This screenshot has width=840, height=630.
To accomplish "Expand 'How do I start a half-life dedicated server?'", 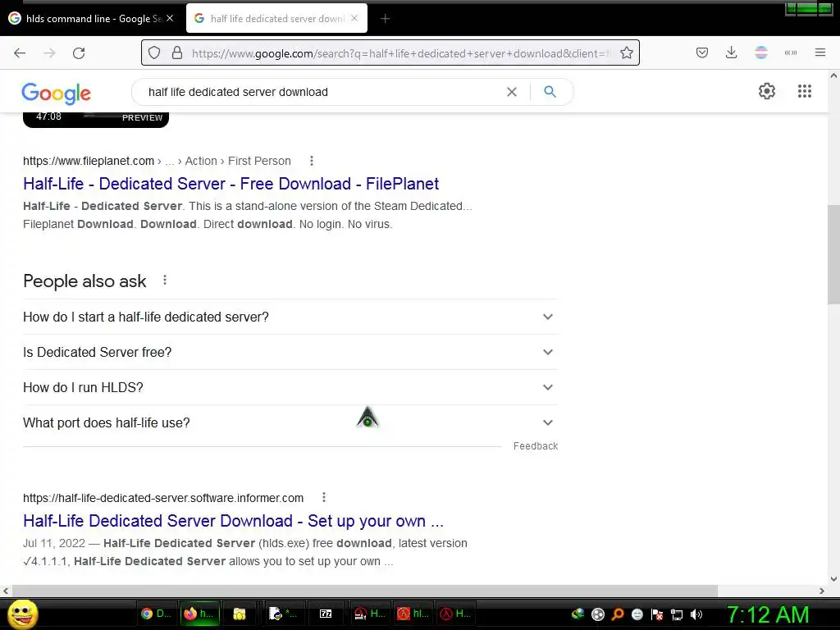I will (x=290, y=317).
